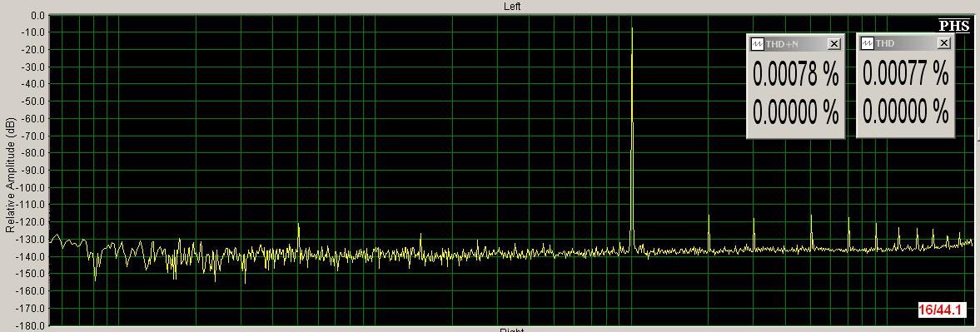
Task: Click the 0.00000 % value in THD+N window
Action: pos(796,112)
